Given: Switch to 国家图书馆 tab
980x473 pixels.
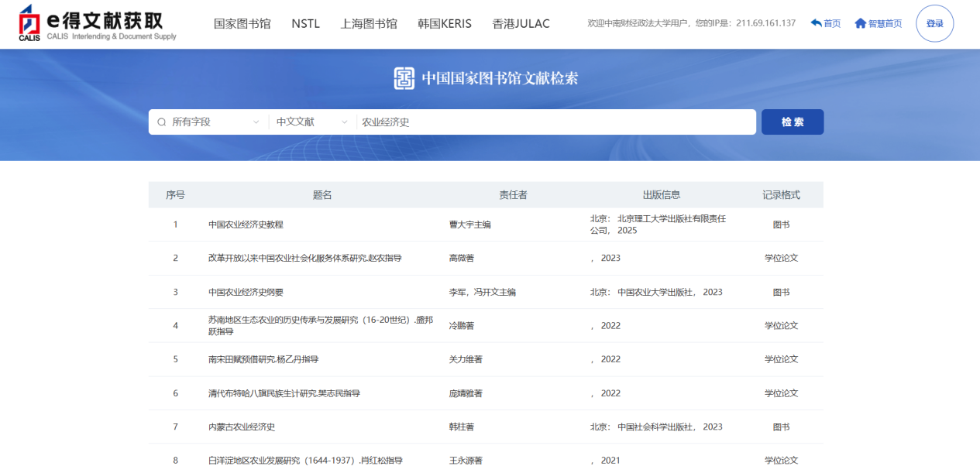Looking at the screenshot, I should tap(242, 24).
